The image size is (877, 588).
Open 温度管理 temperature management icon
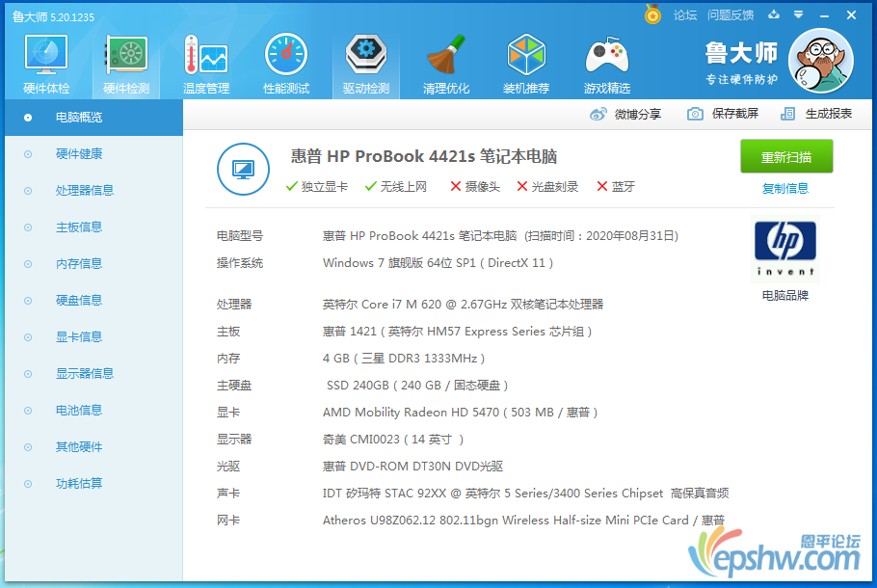point(206,65)
